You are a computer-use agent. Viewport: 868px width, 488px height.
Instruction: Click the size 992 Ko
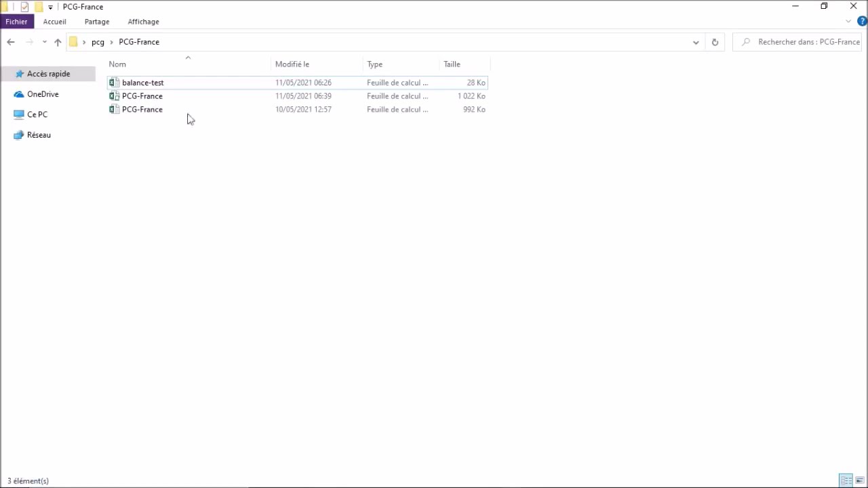click(474, 110)
